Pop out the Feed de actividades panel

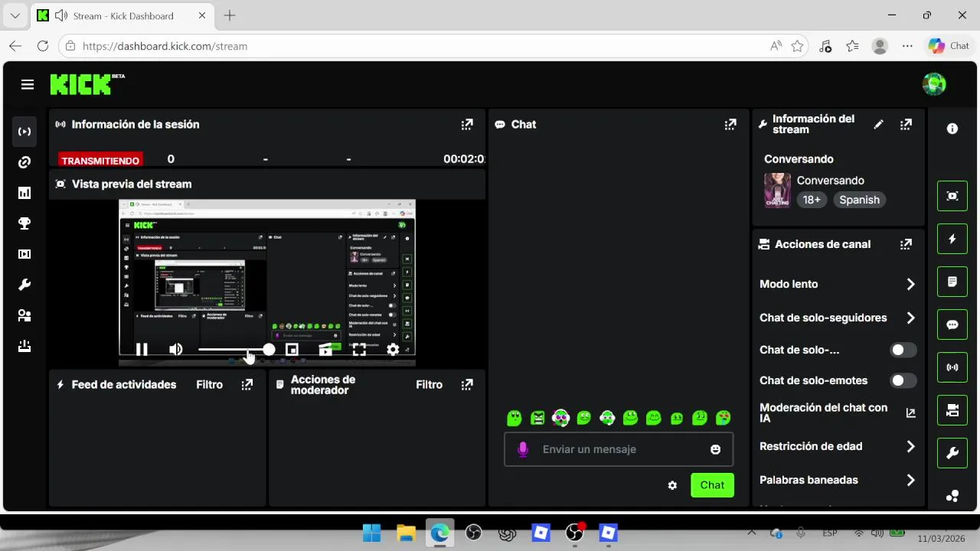click(x=247, y=385)
